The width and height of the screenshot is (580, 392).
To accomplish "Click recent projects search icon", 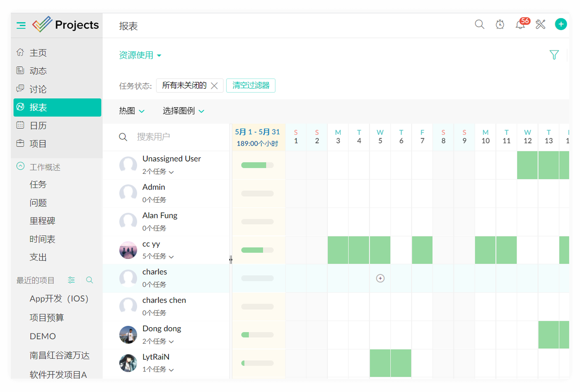I will (x=89, y=280).
